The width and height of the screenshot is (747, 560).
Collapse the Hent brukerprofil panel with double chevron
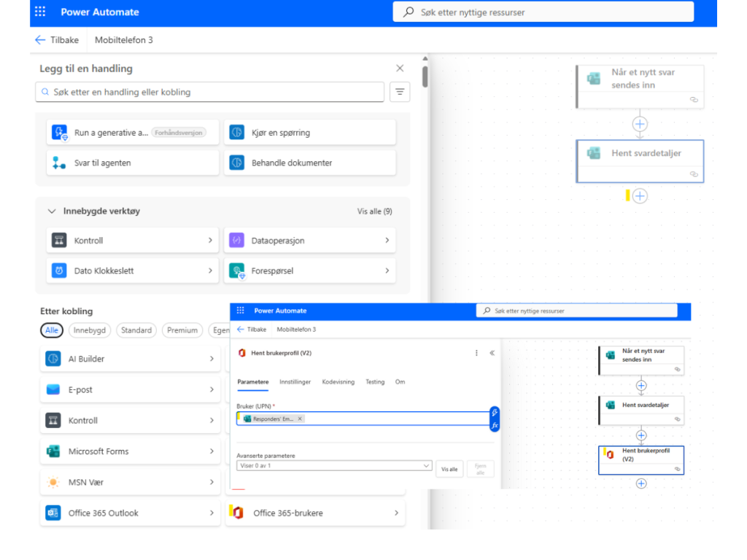[x=492, y=353]
